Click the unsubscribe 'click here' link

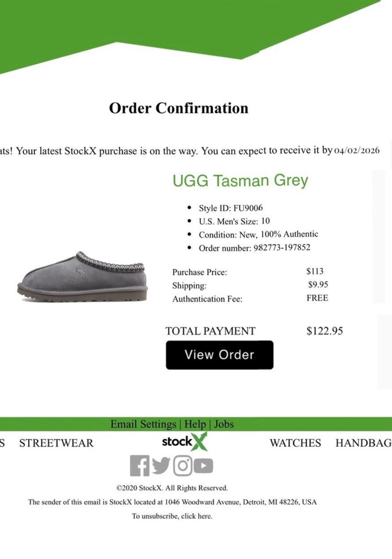click(x=197, y=516)
